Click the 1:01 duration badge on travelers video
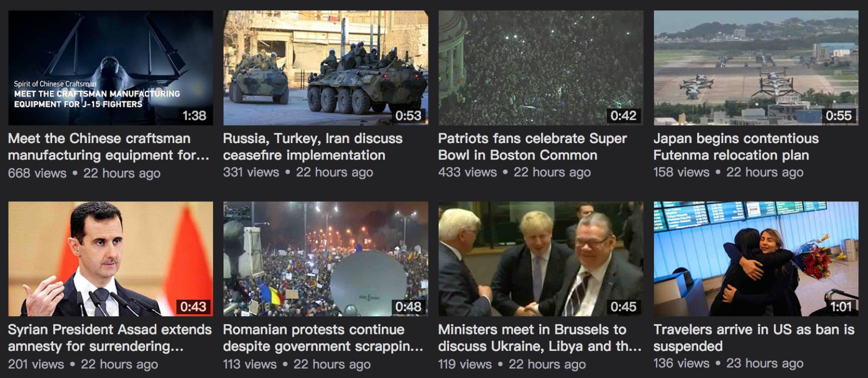The height and width of the screenshot is (378, 868). point(841,307)
